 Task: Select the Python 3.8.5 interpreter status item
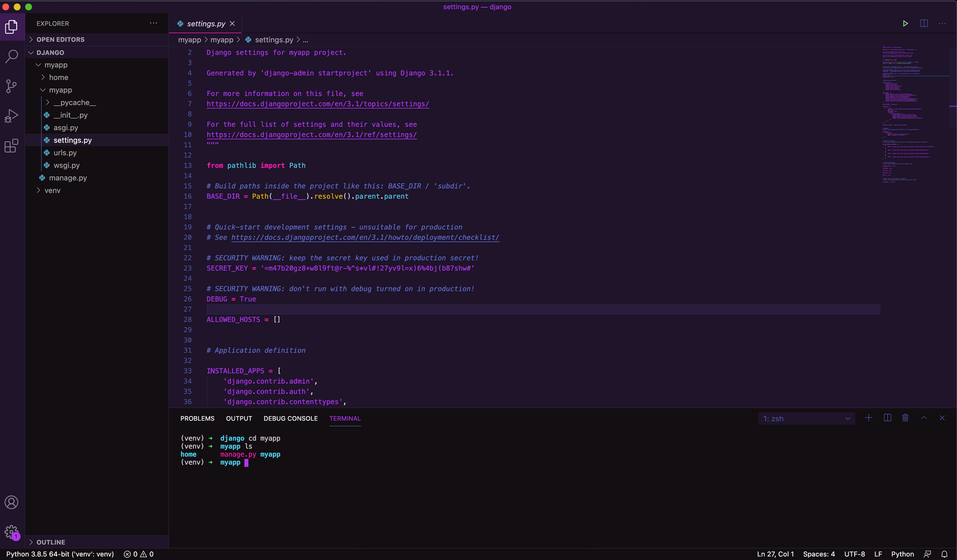point(60,554)
